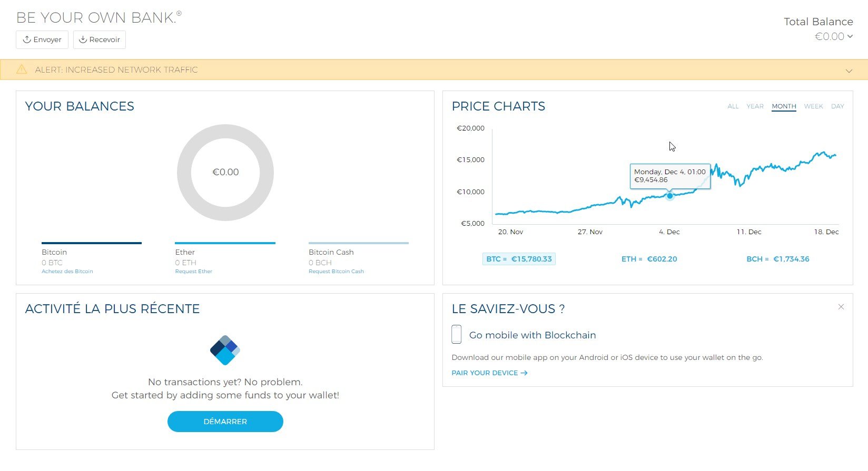Viewport: 868px width, 471px height.
Task: Click the Request Ether link
Action: (x=194, y=272)
